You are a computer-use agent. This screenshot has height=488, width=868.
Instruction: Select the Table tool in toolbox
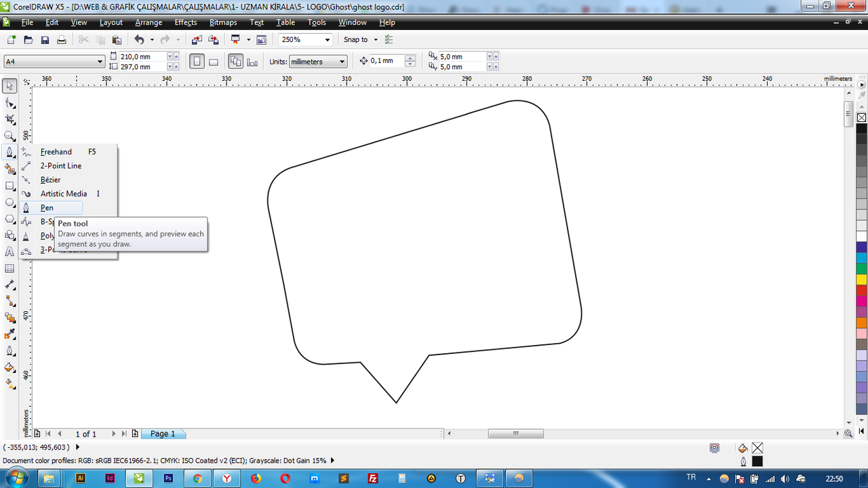pos(9,268)
